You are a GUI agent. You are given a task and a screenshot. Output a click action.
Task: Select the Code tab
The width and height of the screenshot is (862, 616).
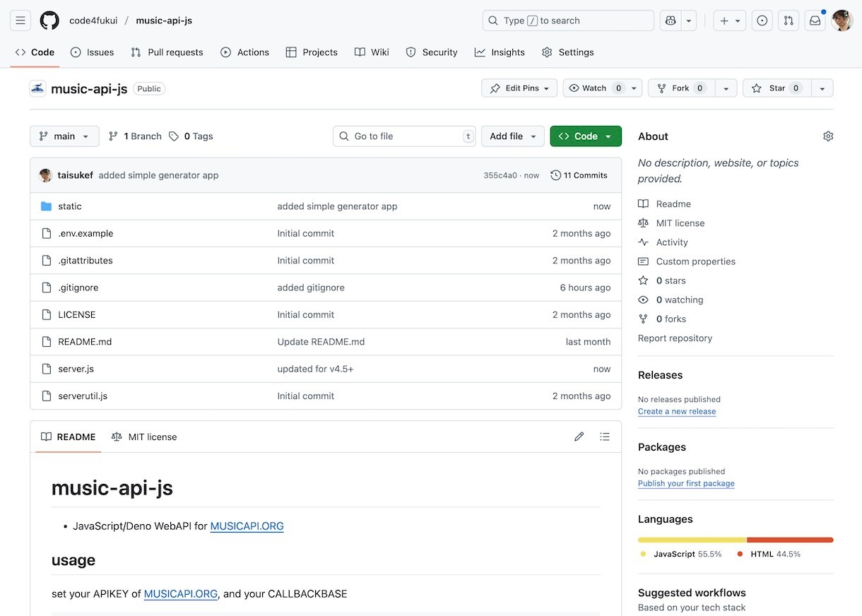tap(35, 52)
